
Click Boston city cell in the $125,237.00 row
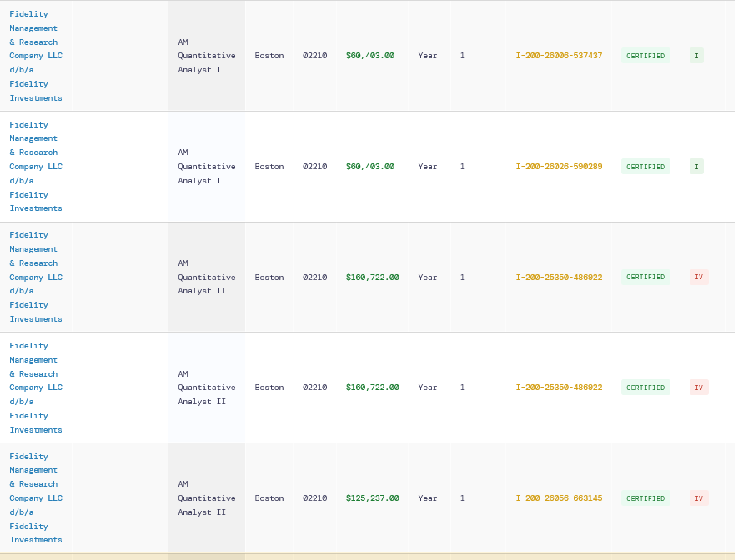[x=269, y=498]
